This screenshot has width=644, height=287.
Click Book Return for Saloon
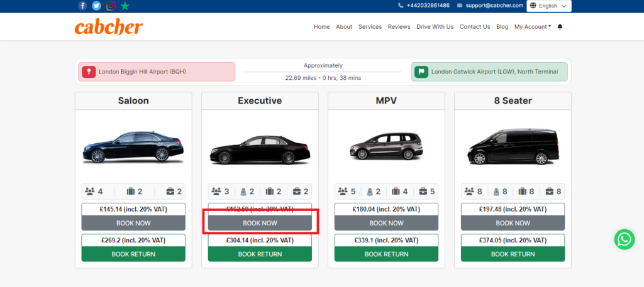[x=133, y=254]
